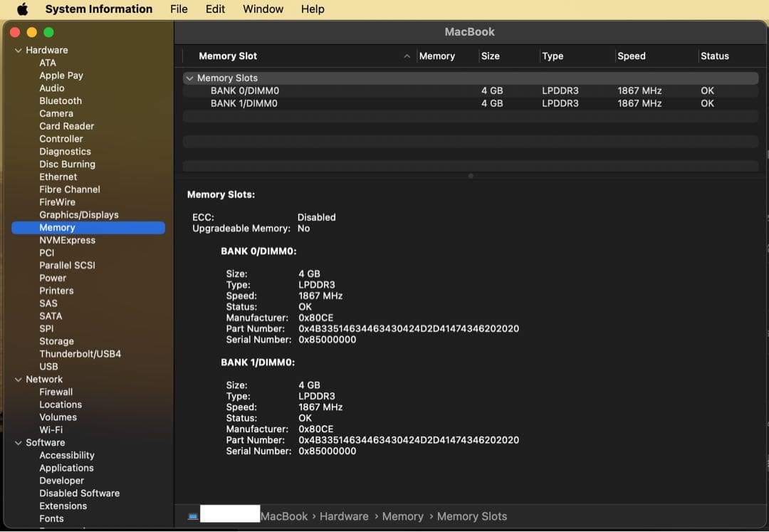Open the File menu
Screen dimensions: 769x532
[x=179, y=9]
